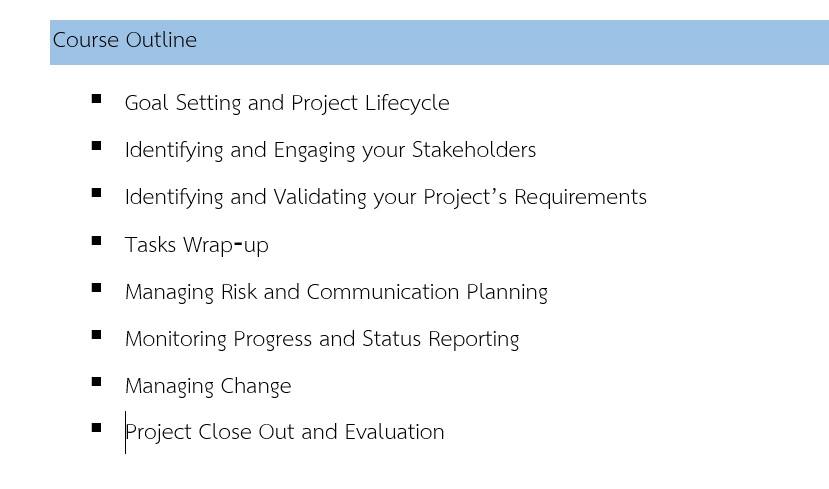
Task: Place cursor in the word Requirements
Action: [x=580, y=197]
